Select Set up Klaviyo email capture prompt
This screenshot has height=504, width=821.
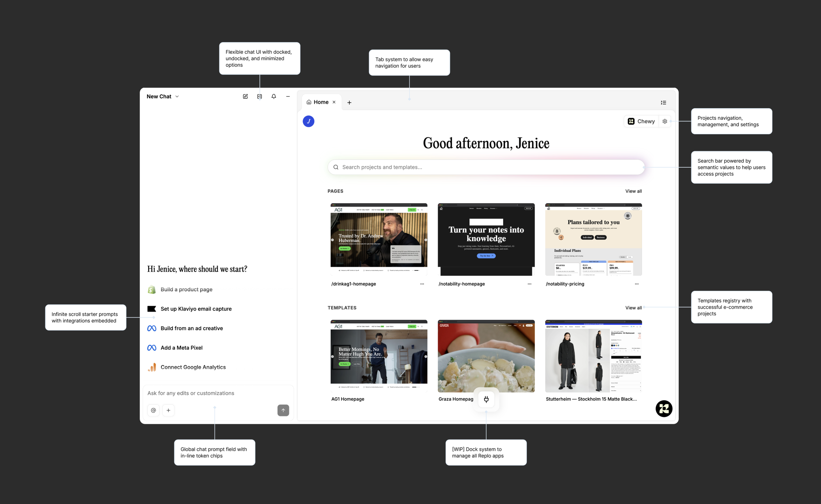(x=196, y=309)
